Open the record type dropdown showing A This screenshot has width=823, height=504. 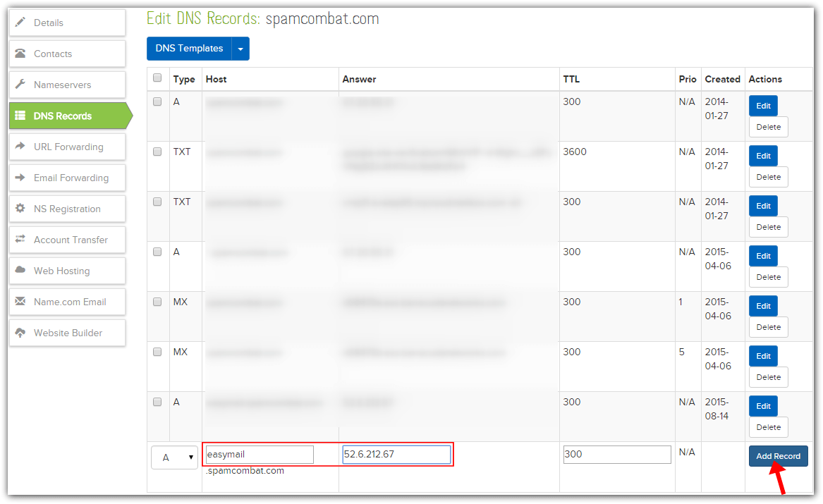(x=174, y=457)
